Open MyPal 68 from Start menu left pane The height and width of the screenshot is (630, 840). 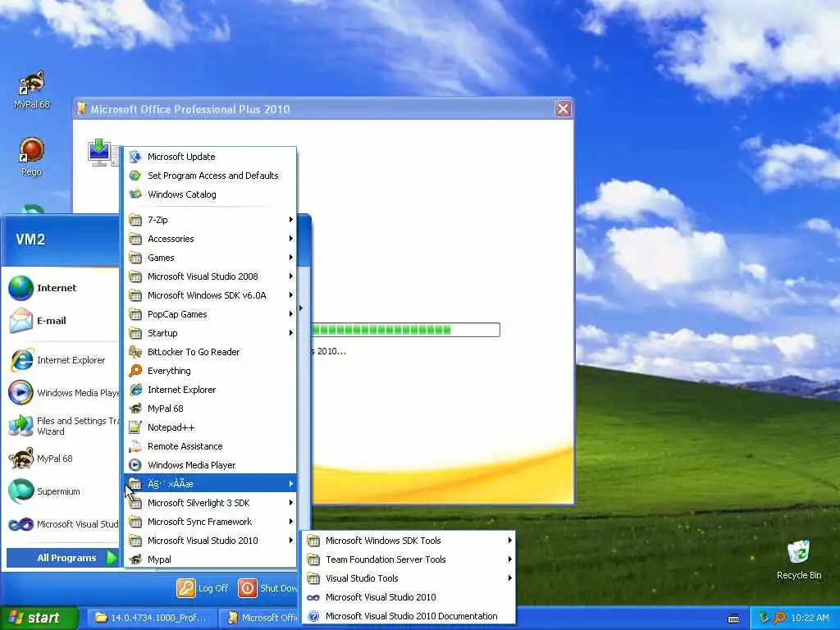[62, 459]
